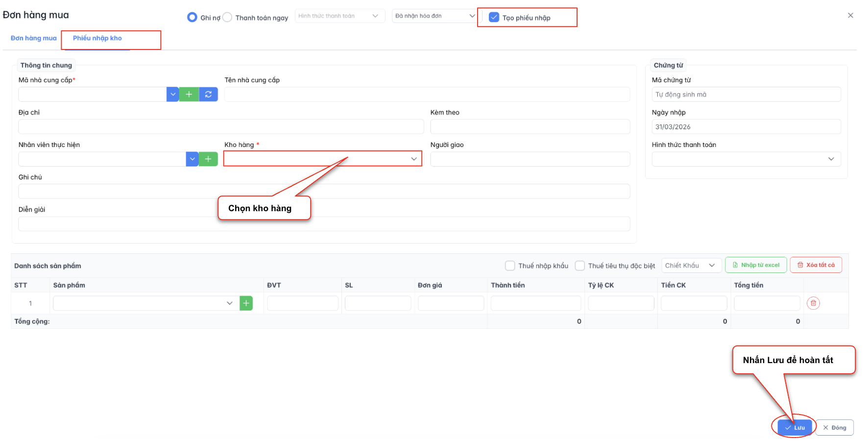Switch to the Đơn hàng mua tab
The width and height of the screenshot is (868, 441).
[x=34, y=38]
